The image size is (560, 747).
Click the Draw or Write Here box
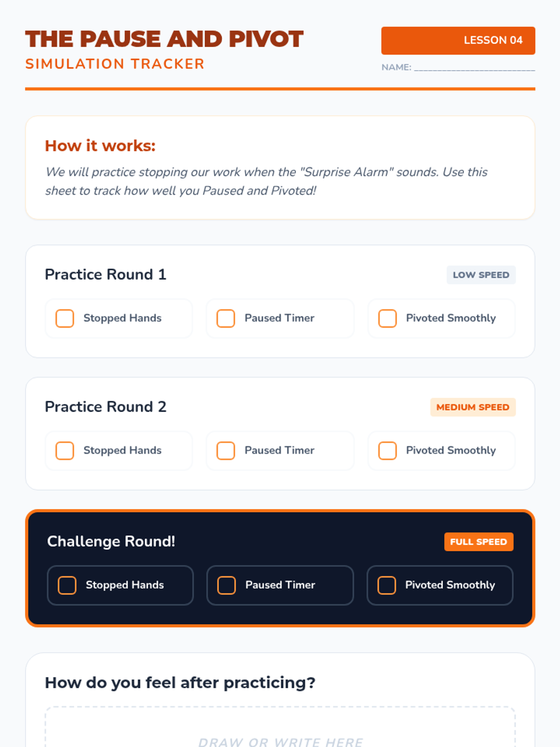280,727
